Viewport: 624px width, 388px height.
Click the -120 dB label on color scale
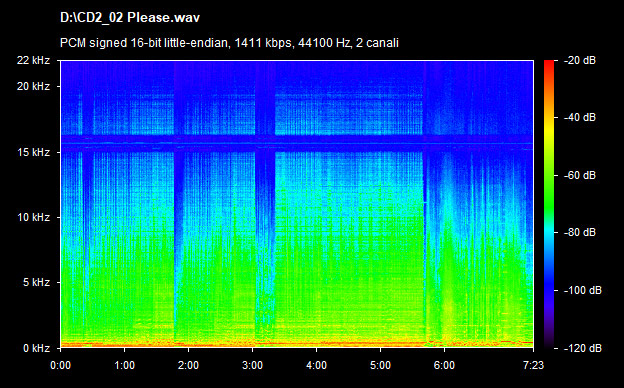583,348
